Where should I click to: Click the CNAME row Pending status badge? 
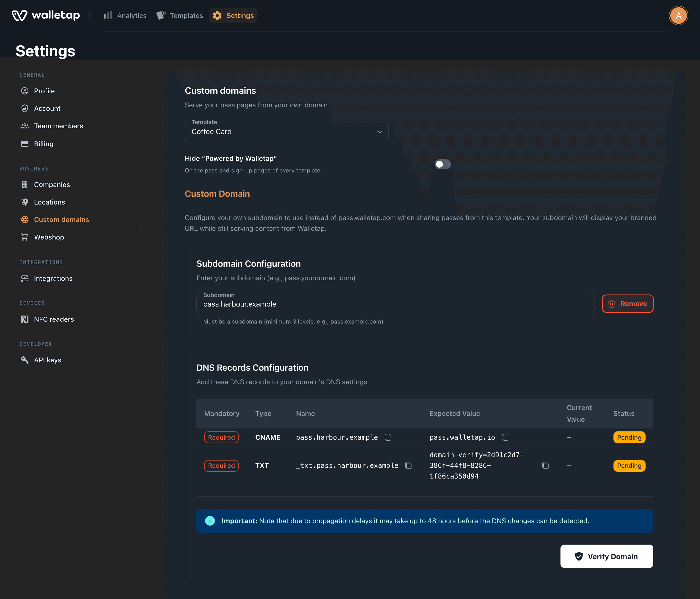coord(629,437)
